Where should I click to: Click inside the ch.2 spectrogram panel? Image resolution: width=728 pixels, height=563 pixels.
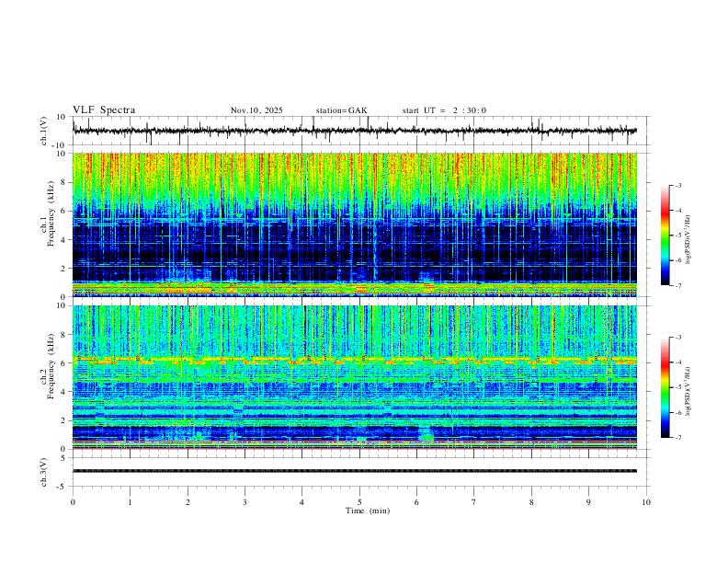coord(354,377)
